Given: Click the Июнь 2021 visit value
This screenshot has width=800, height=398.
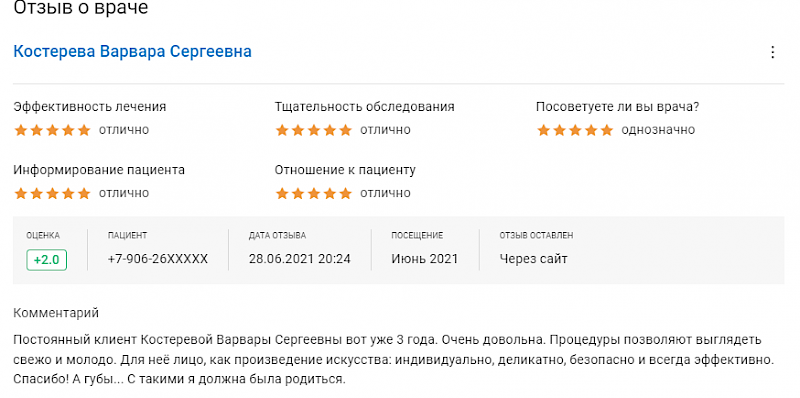Looking at the screenshot, I should [424, 259].
